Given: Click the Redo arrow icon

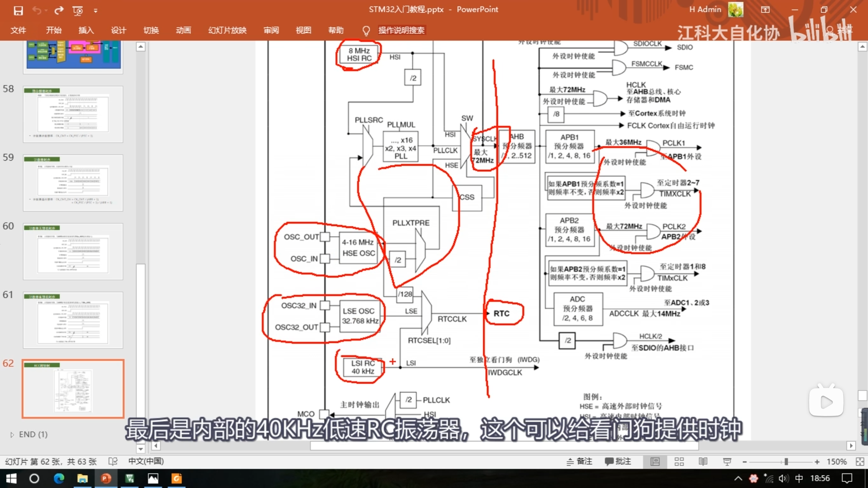Looking at the screenshot, I should coord(59,11).
